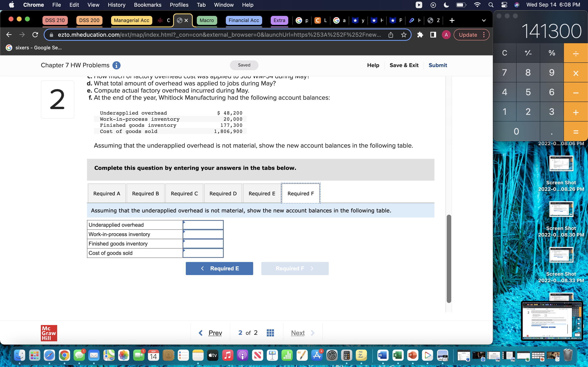Click the McGraw Hill logo
Image resolution: width=588 pixels, height=367 pixels.
[x=49, y=333]
